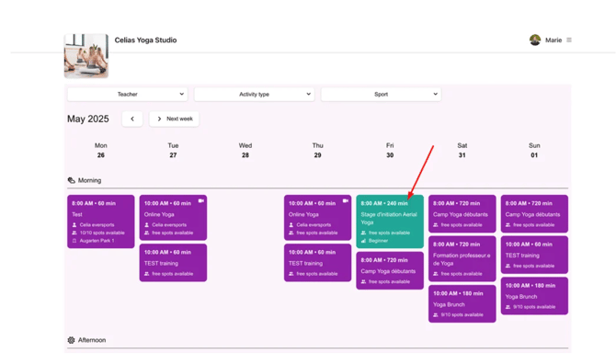This screenshot has width=616, height=364.
Task: Select Fri 30 day header
Action: pos(390,151)
